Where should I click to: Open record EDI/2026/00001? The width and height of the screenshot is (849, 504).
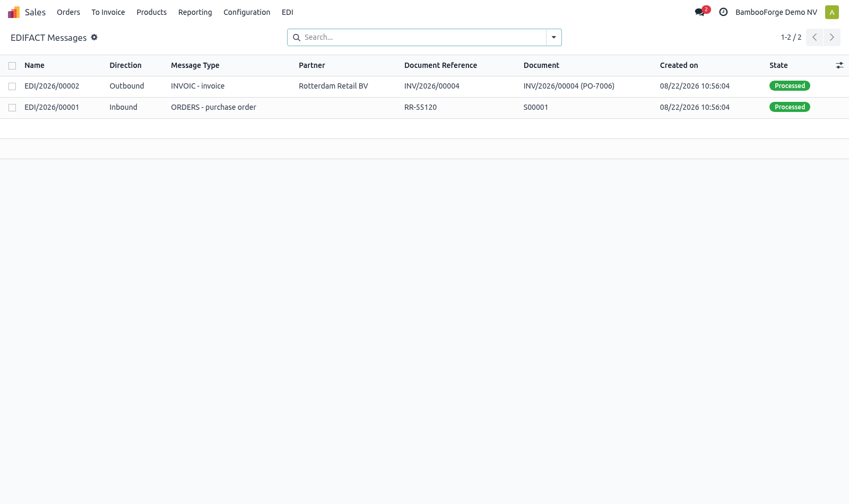tap(52, 107)
